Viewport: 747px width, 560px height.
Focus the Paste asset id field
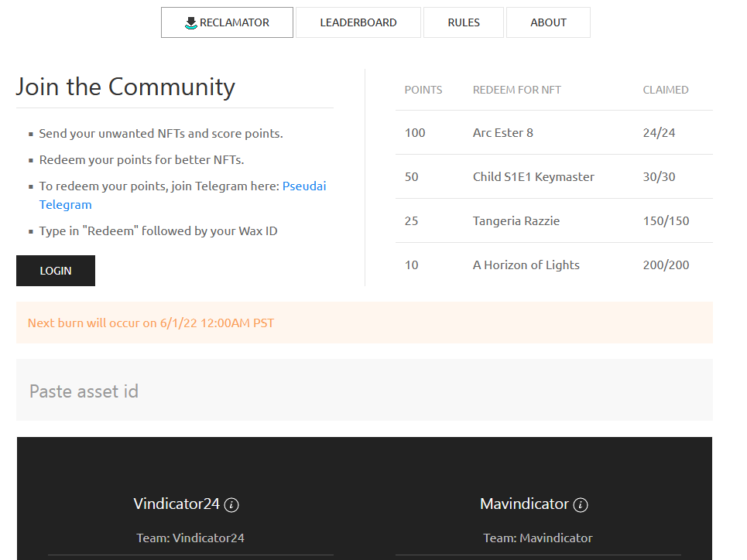[x=365, y=390]
